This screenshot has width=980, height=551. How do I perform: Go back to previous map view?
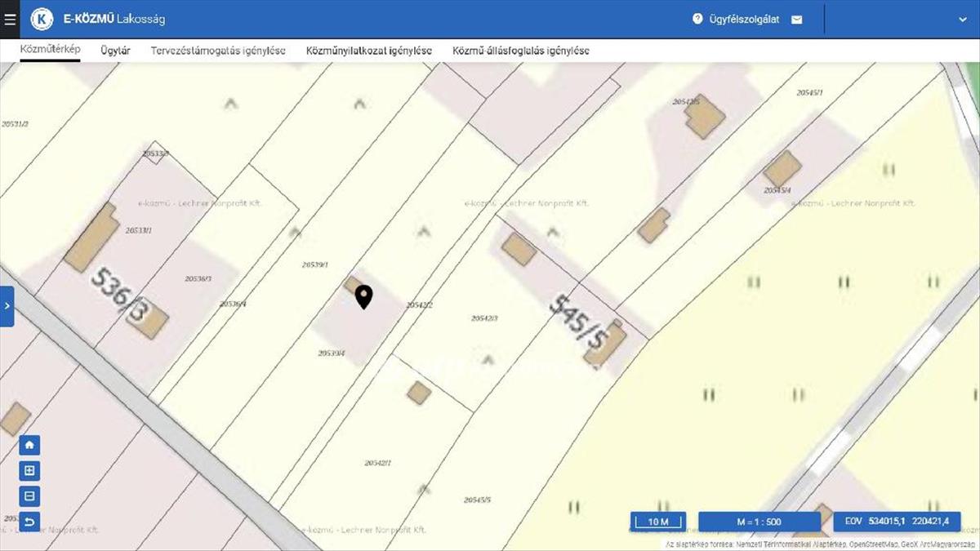click(29, 521)
